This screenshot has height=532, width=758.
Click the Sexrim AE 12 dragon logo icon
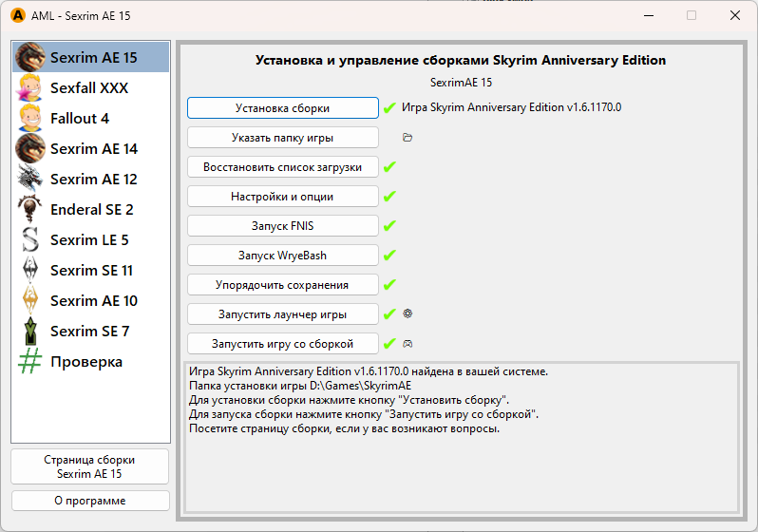tap(31, 180)
